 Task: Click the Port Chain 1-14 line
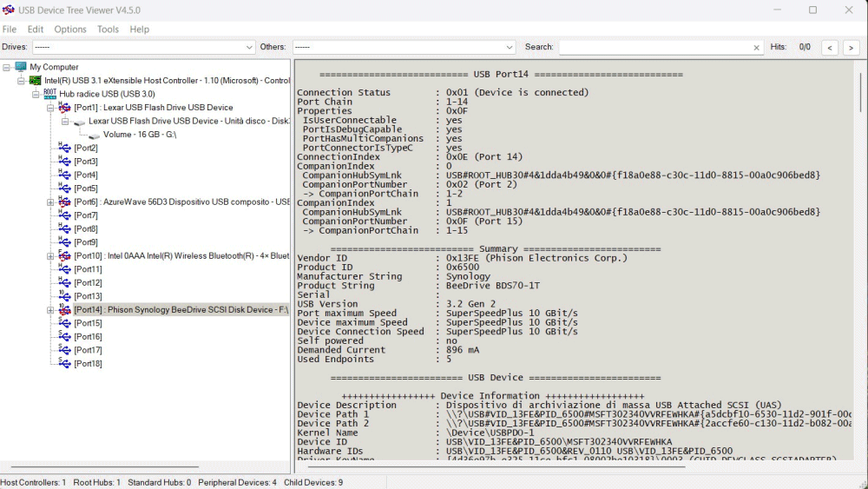pyautogui.click(x=383, y=102)
